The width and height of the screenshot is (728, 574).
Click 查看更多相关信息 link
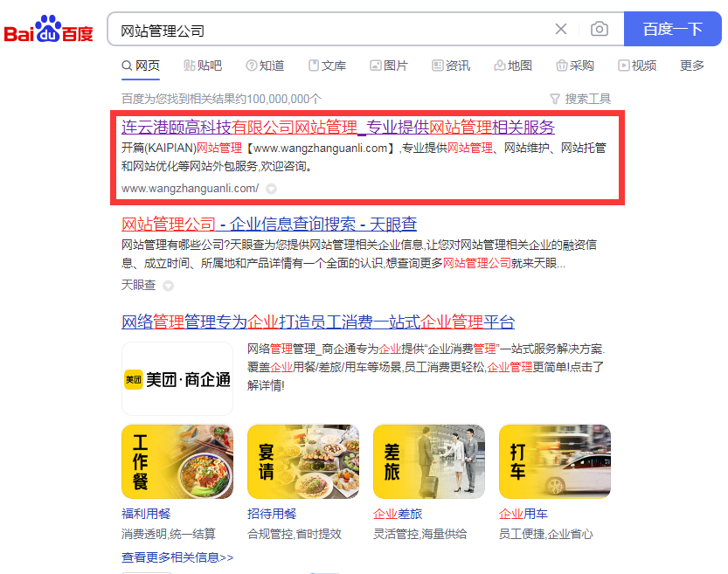pos(177,557)
